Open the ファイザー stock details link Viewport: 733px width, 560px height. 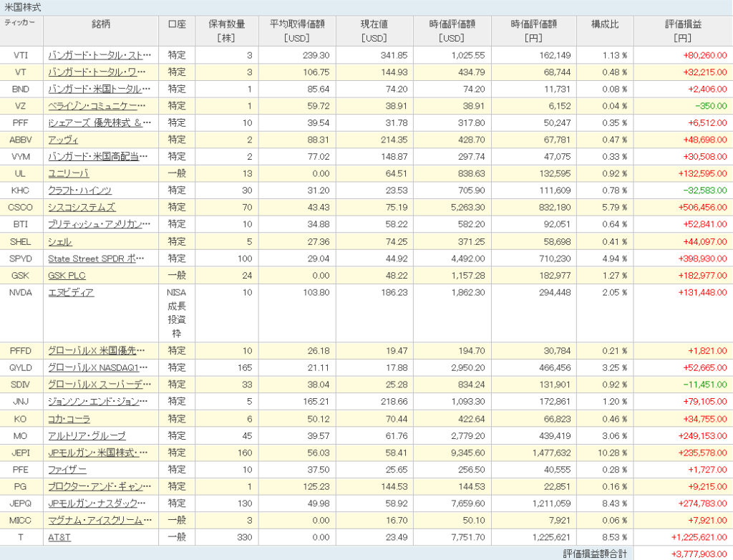click(68, 470)
